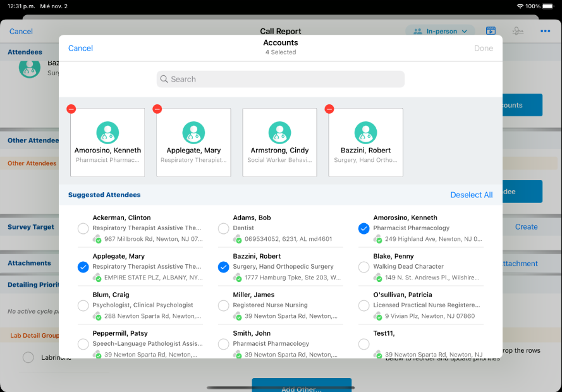Select O'sullivan, Patricia checkbox

(x=363, y=306)
